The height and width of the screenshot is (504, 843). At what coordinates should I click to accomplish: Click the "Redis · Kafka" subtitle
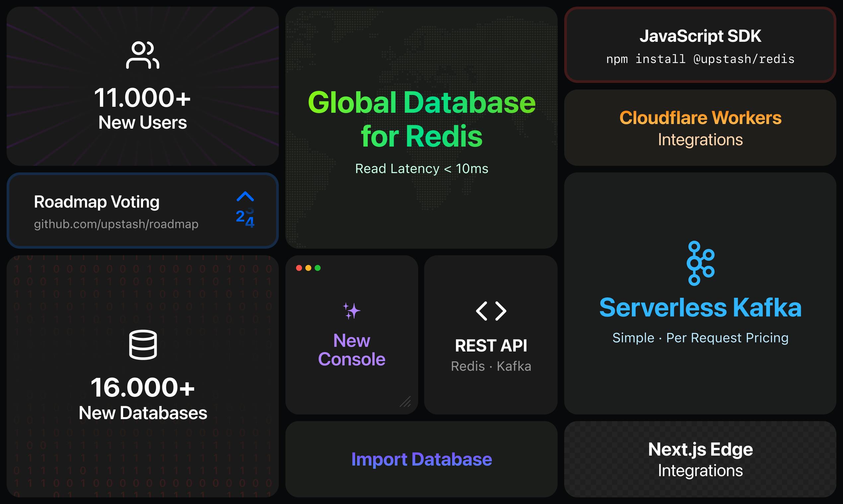click(x=491, y=366)
